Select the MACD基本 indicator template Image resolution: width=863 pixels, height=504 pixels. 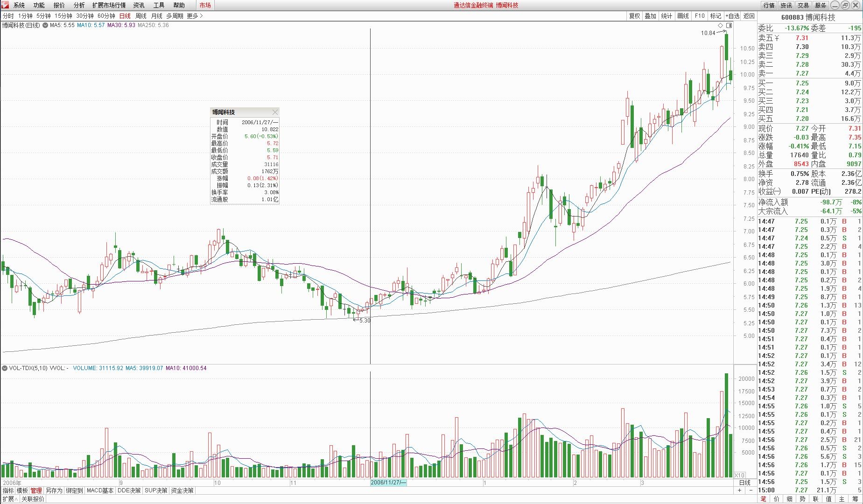tap(100, 490)
